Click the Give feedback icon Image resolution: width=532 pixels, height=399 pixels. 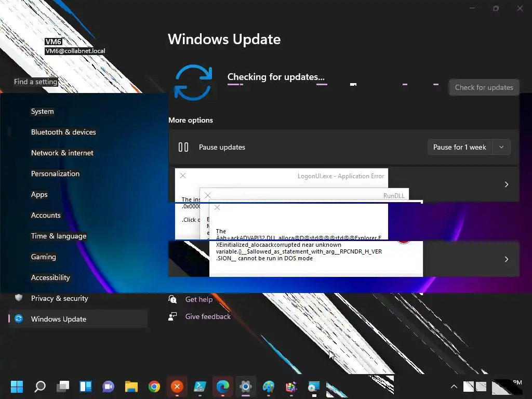coord(172,316)
